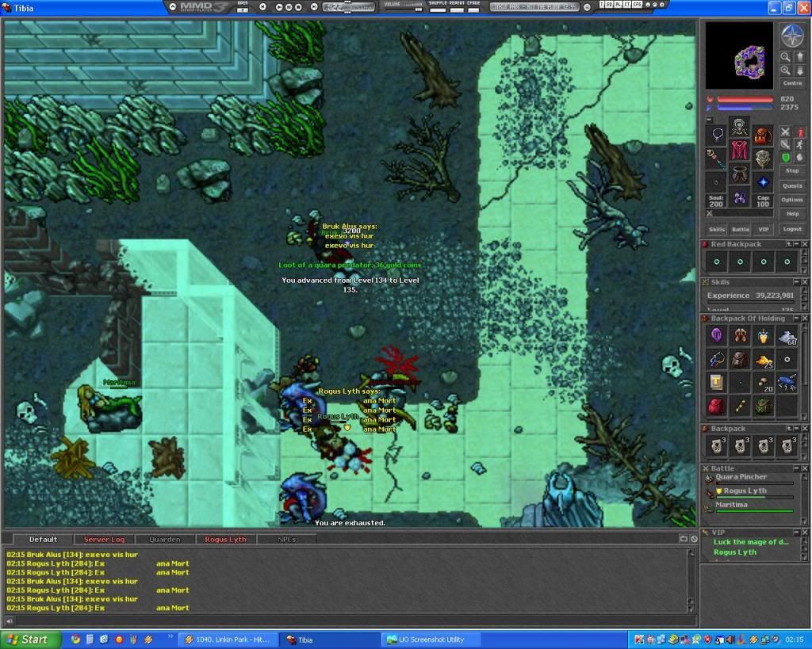Toggle the Skills window

(717, 229)
